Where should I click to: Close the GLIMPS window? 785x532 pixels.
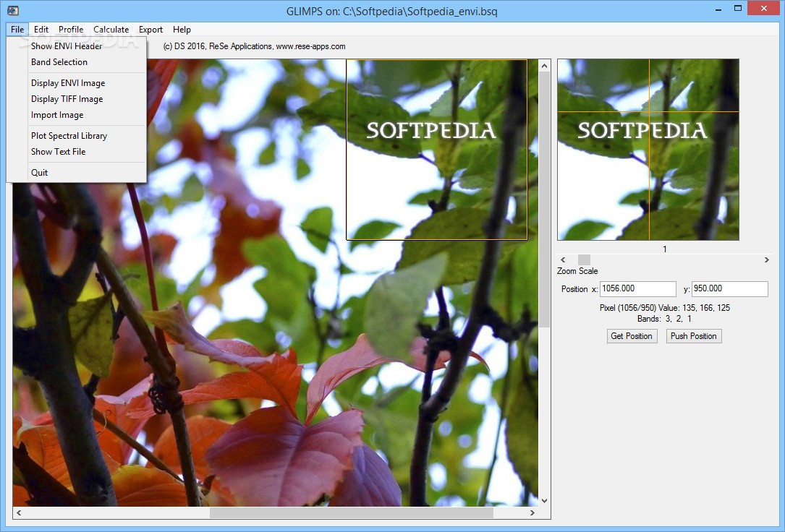coord(764,8)
